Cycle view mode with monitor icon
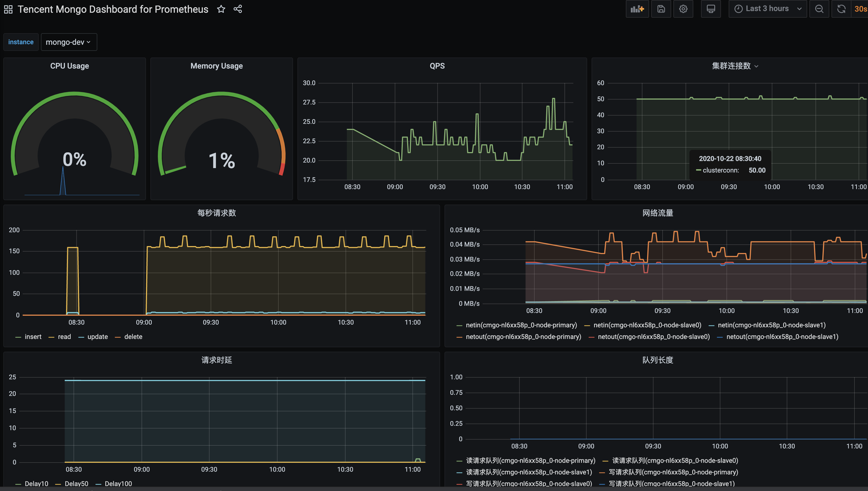Viewport: 868px width, 491px height. [711, 9]
